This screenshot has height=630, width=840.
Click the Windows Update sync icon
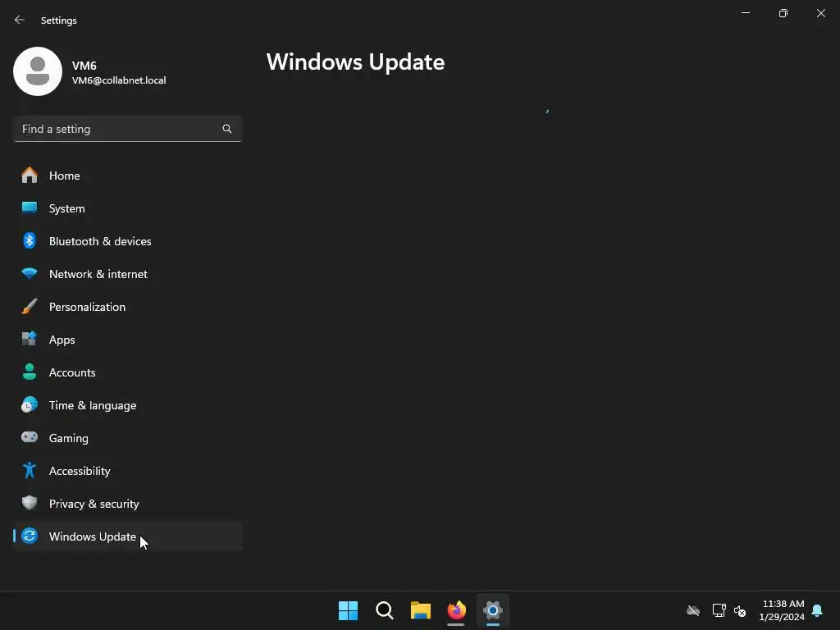tap(30, 536)
